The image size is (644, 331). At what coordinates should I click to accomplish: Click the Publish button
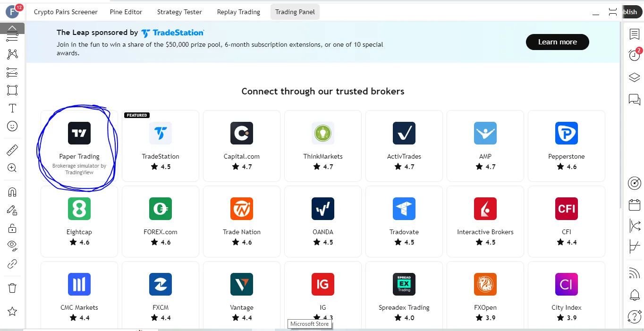point(632,12)
